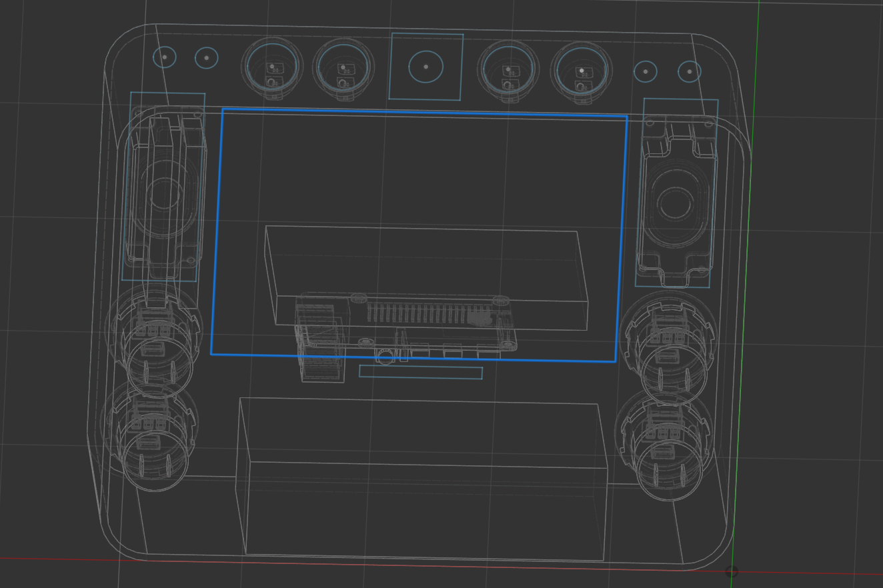Viewport: 883px width, 588px height.
Task: Select the small narrow rectangle below the circuit board
Action: pyautogui.click(x=421, y=372)
